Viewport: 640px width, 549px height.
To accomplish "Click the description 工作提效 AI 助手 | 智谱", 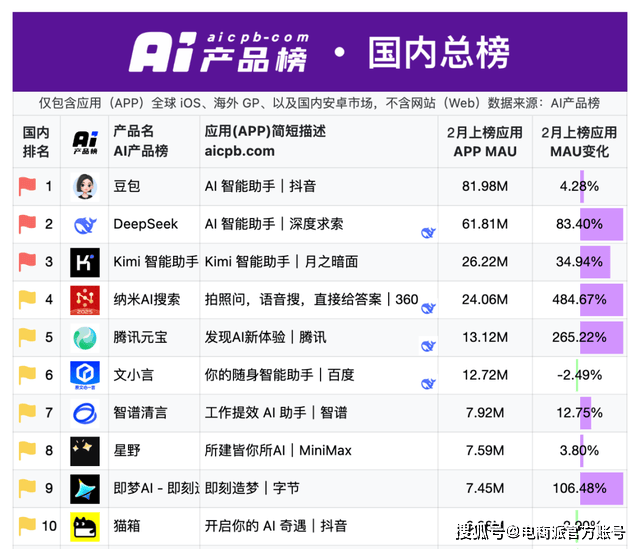I will pyautogui.click(x=276, y=413).
